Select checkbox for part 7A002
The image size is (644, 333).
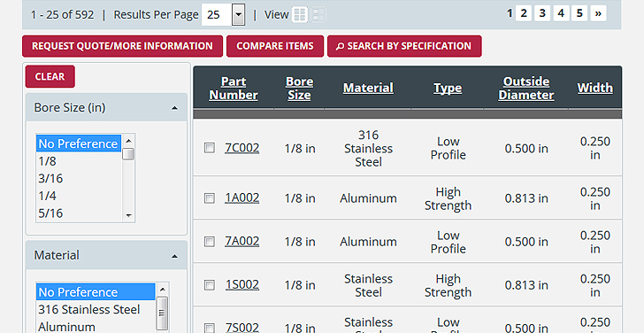pyautogui.click(x=210, y=241)
